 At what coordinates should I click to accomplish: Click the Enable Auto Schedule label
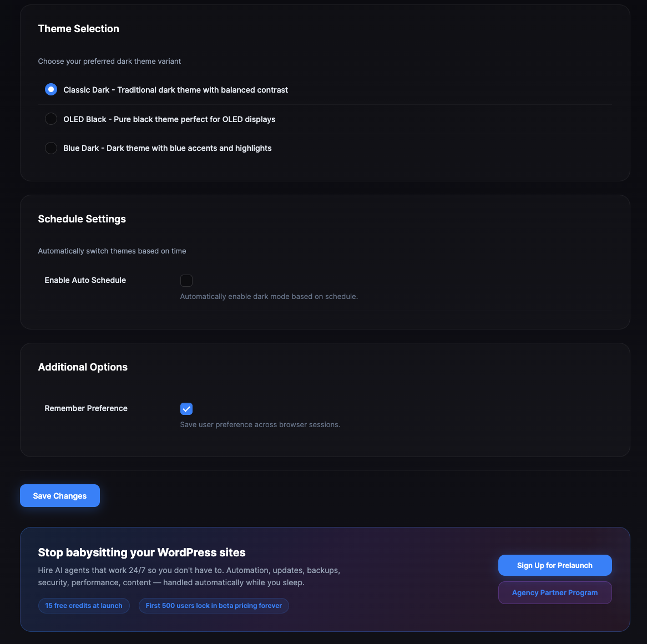pos(85,280)
